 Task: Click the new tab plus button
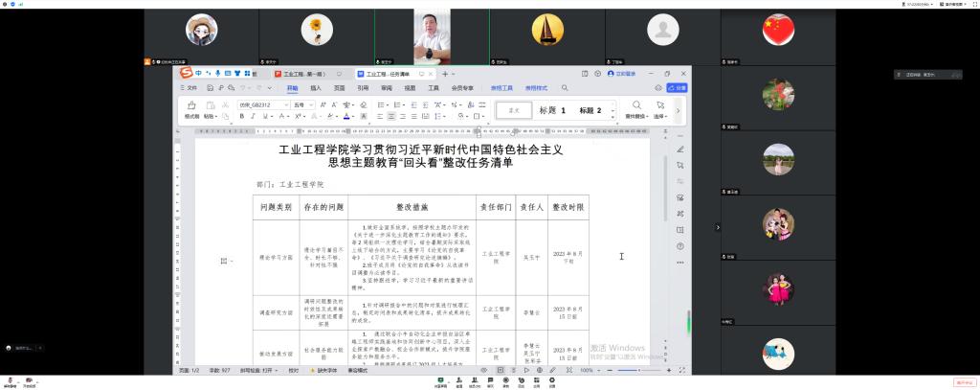point(444,73)
